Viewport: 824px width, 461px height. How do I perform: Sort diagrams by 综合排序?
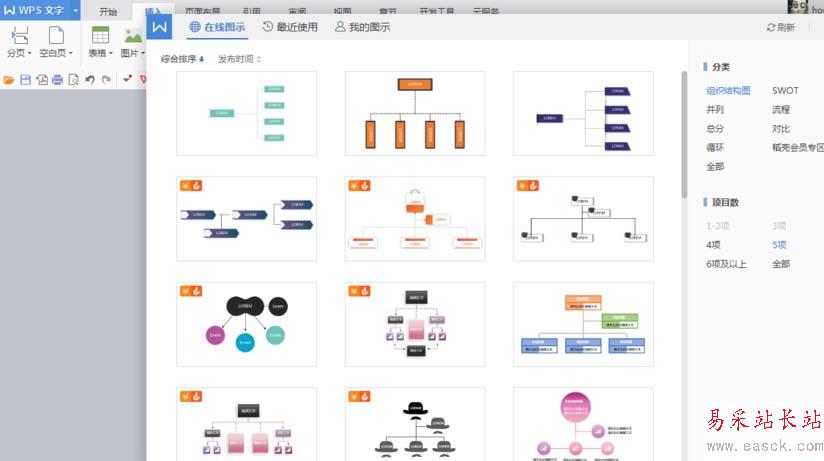point(182,59)
